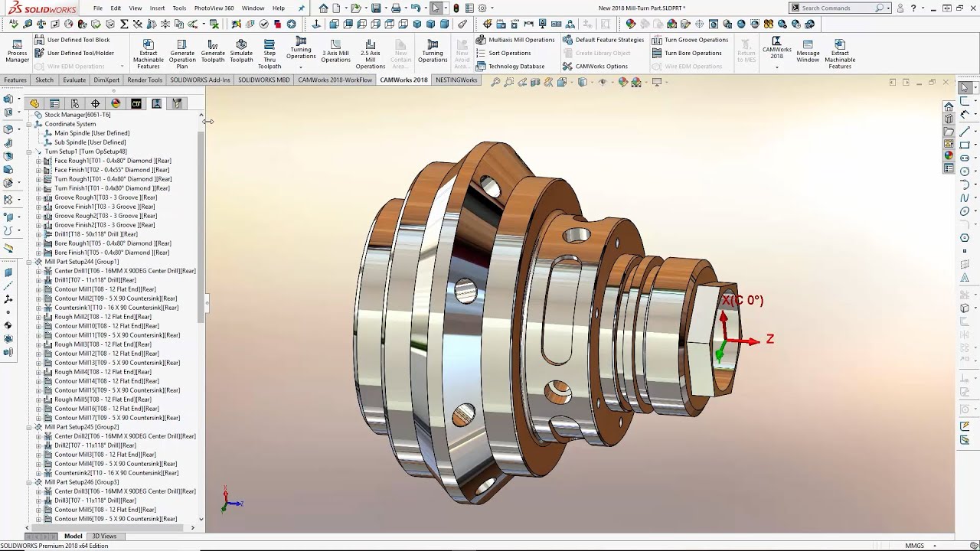Screen dimensions: 980x551
Task: Click the feature tree vertical scrollbar
Action: pos(201,226)
